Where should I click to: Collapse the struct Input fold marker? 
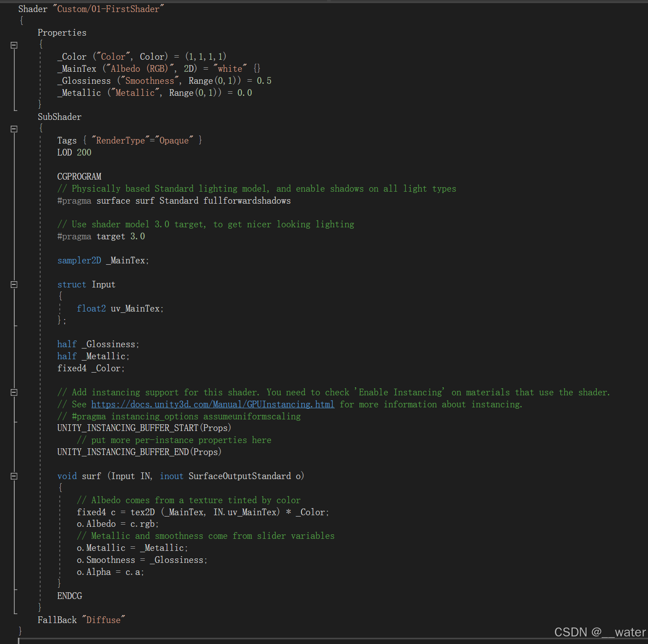14,285
